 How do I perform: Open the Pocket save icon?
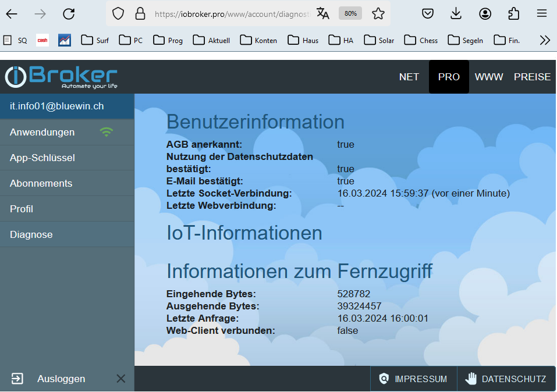click(428, 14)
